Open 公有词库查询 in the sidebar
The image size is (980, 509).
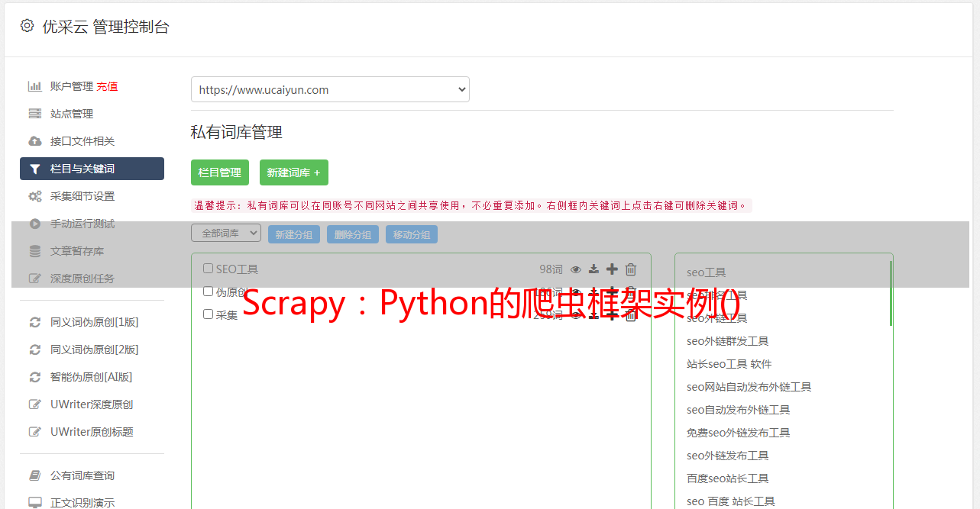tap(82, 475)
